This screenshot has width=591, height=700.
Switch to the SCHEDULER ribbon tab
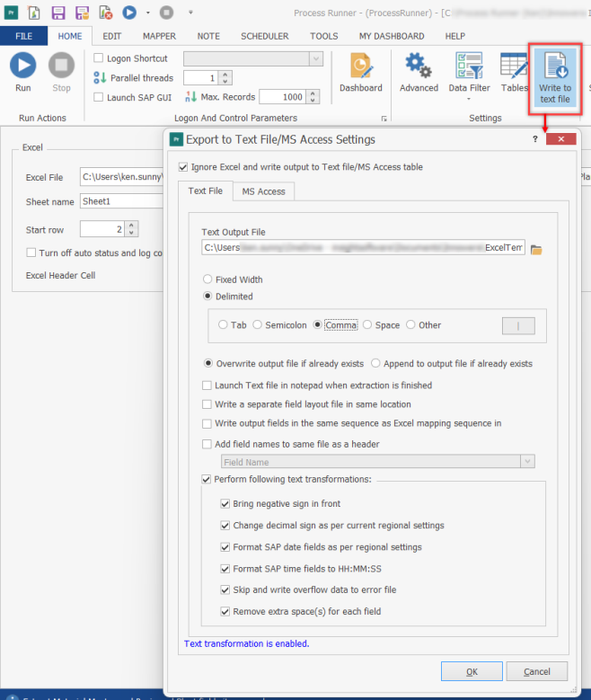pos(265,36)
